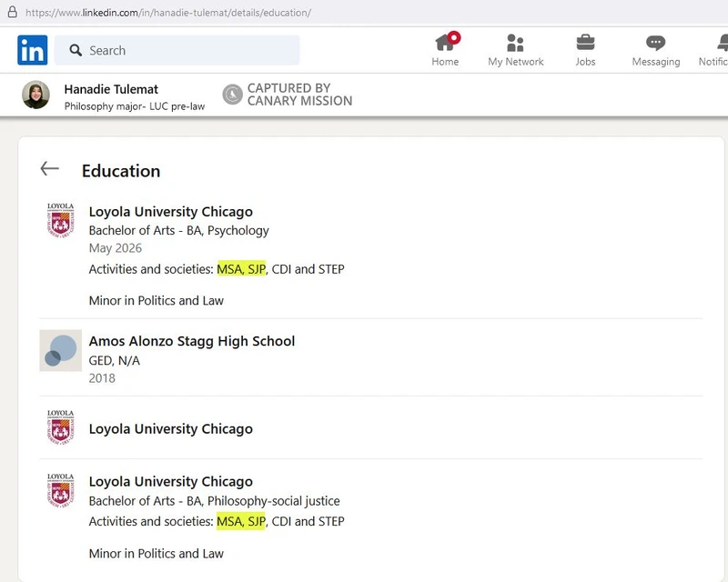Click the Home menu label
This screenshot has height=582, width=728.
tap(445, 62)
